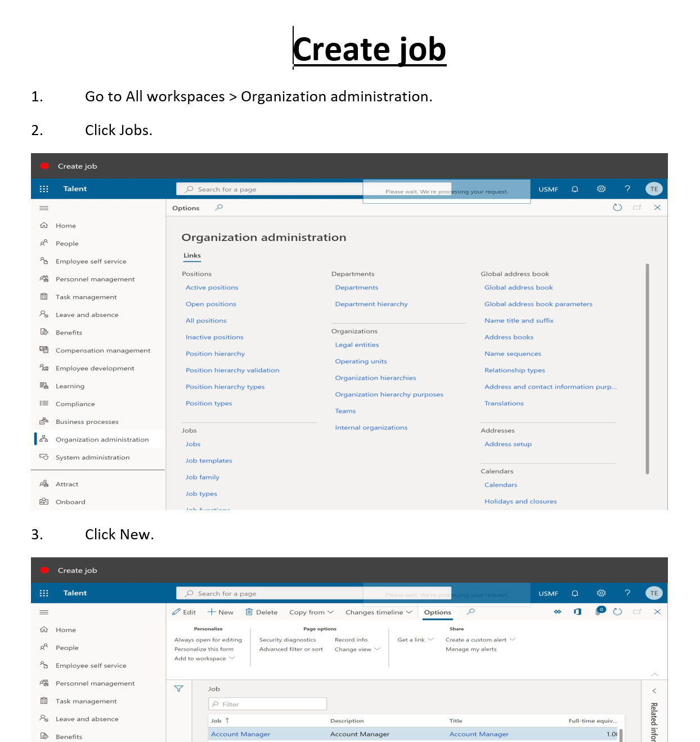Click the filter funnel beside the Job list
Screen dimensions: 700x742
click(179, 689)
